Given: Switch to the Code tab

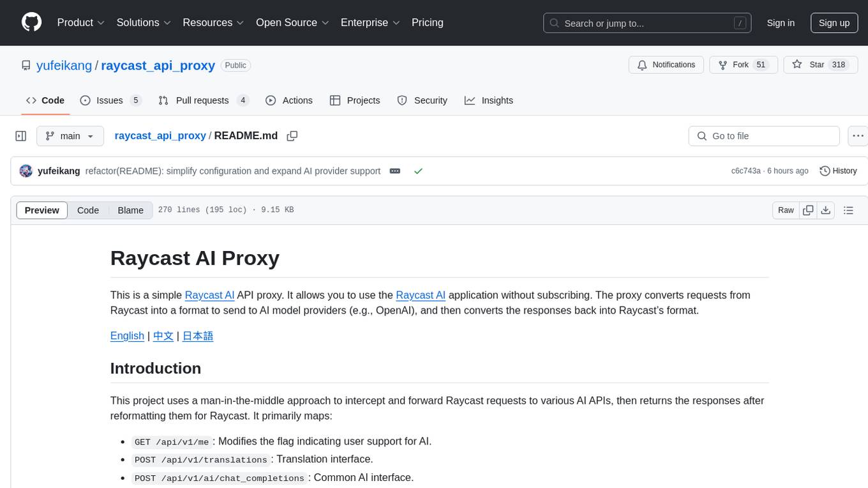Looking at the screenshot, I should tap(45, 100).
